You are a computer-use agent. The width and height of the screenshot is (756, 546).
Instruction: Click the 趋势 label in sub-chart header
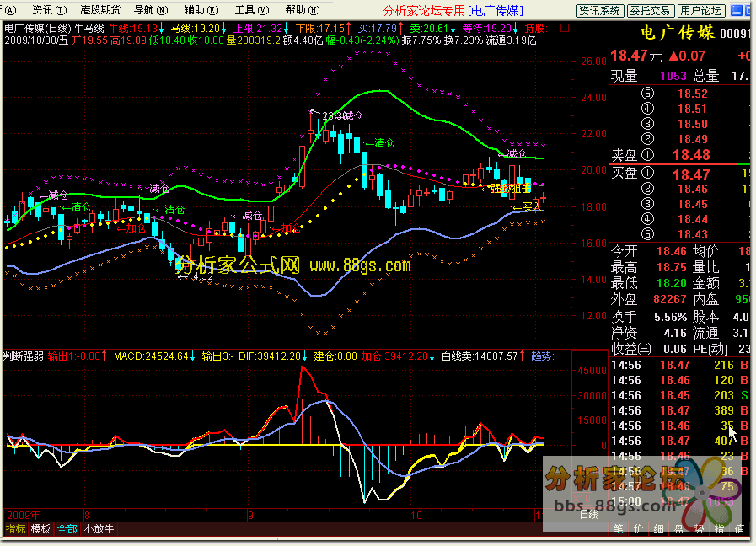click(x=543, y=356)
